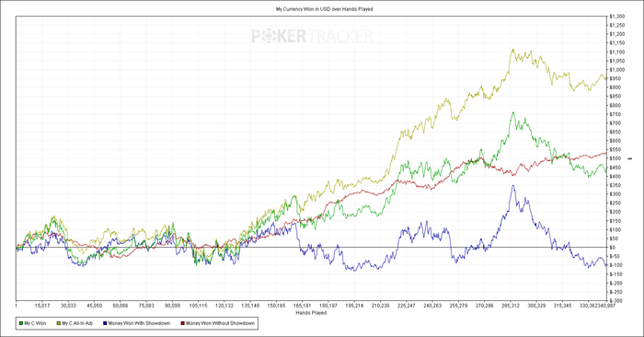Click the x-axis tick label '270,296'
The width and height of the screenshot is (644, 337).
[485, 306]
